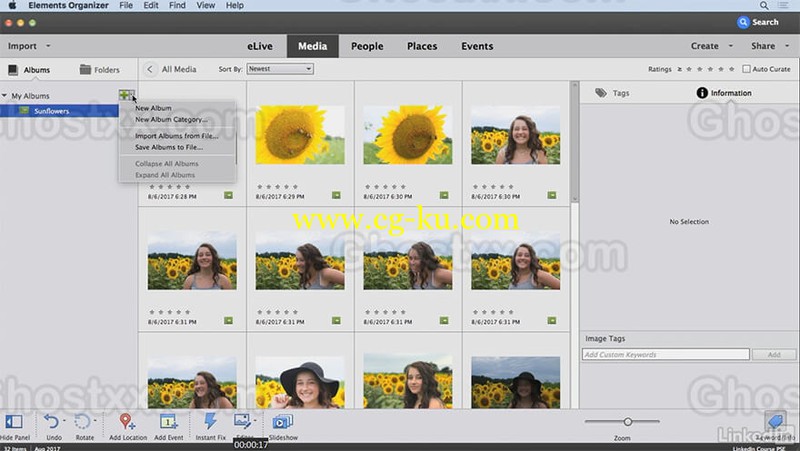The width and height of the screenshot is (800, 451).
Task: Switch to the eLive tab
Action: [260, 46]
